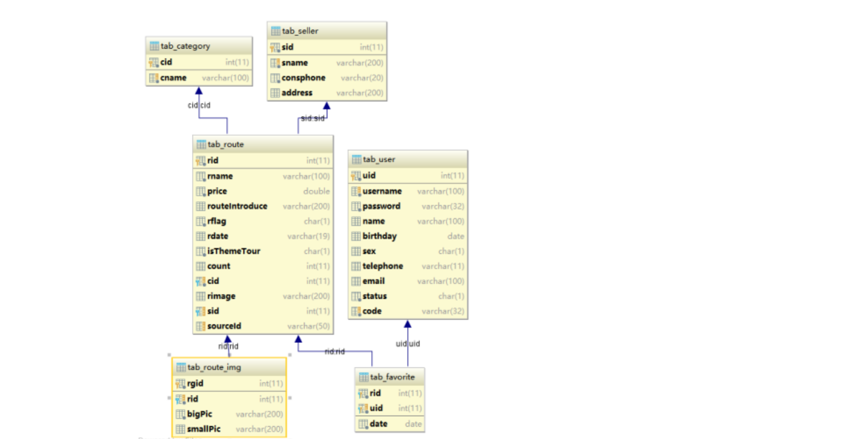Click the column icon next to sname
This screenshot has width=868, height=439.
[x=275, y=63]
